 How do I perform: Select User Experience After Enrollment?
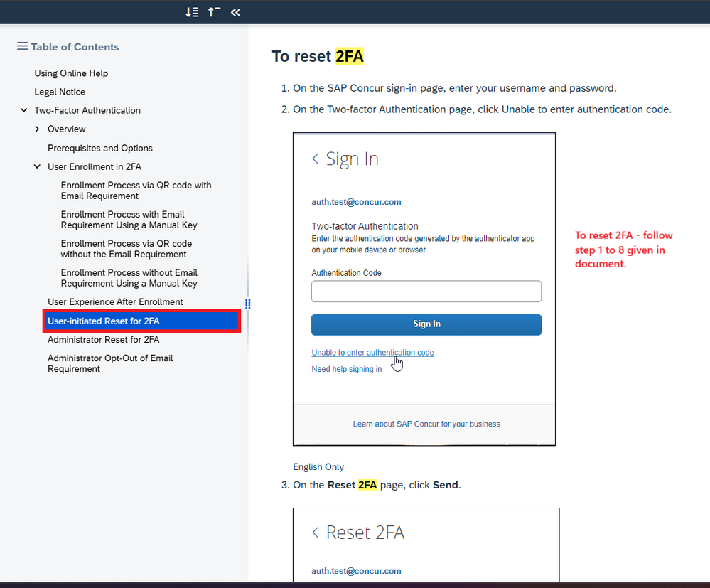pos(115,301)
